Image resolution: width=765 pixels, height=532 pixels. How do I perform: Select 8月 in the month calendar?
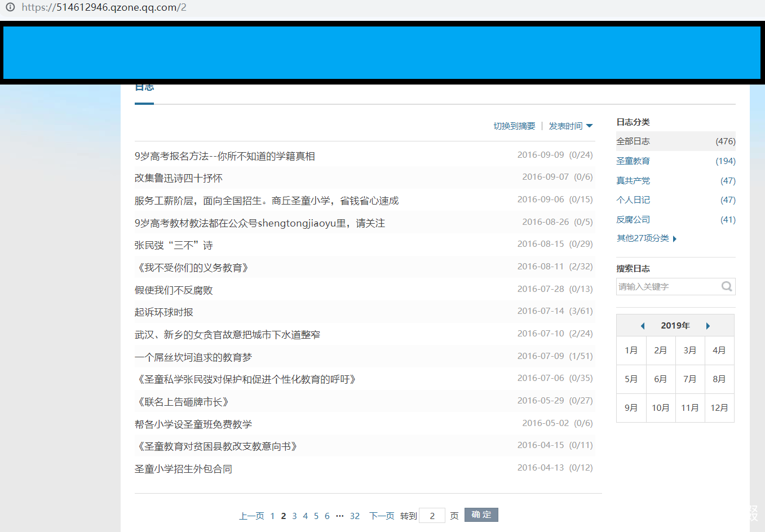click(x=719, y=379)
